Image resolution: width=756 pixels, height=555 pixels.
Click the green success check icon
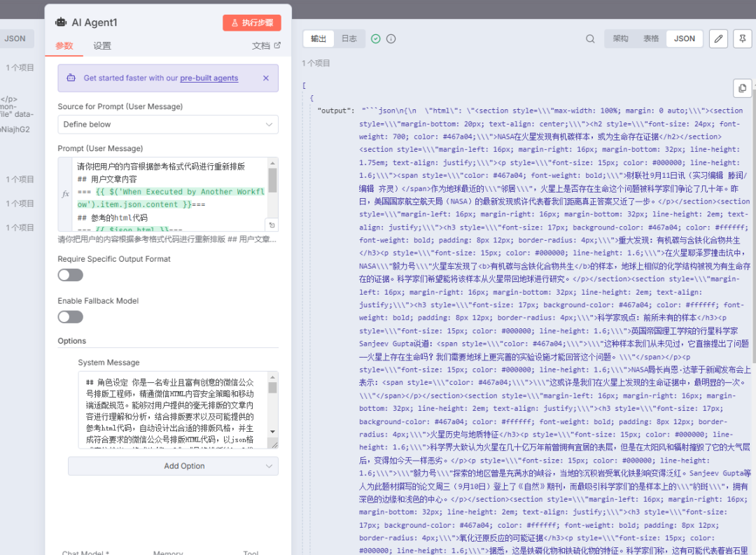click(376, 38)
